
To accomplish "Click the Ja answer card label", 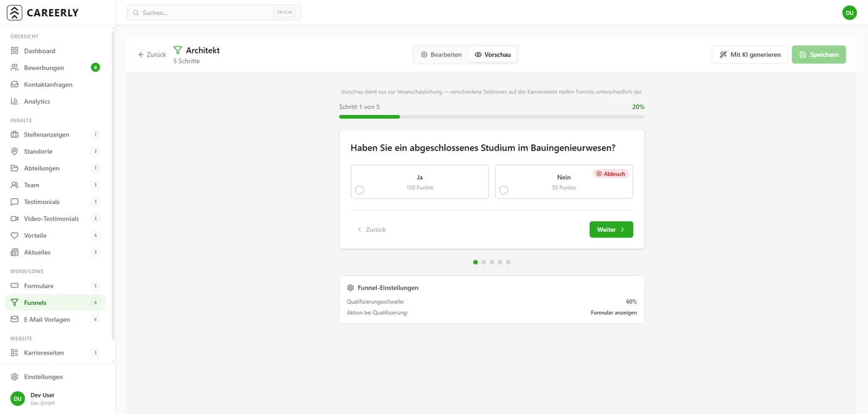I will (420, 177).
